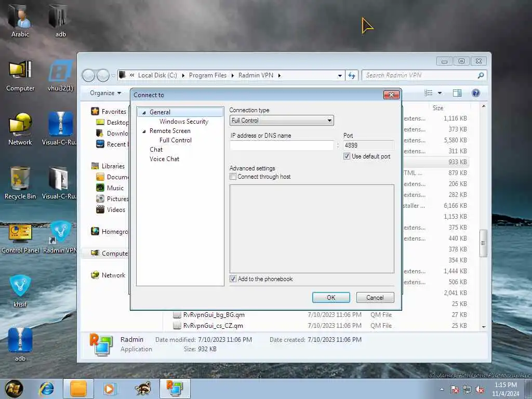Screen dimensions: 532x399
Task: Click the Action Center flag tray icon
Action: pos(454,390)
